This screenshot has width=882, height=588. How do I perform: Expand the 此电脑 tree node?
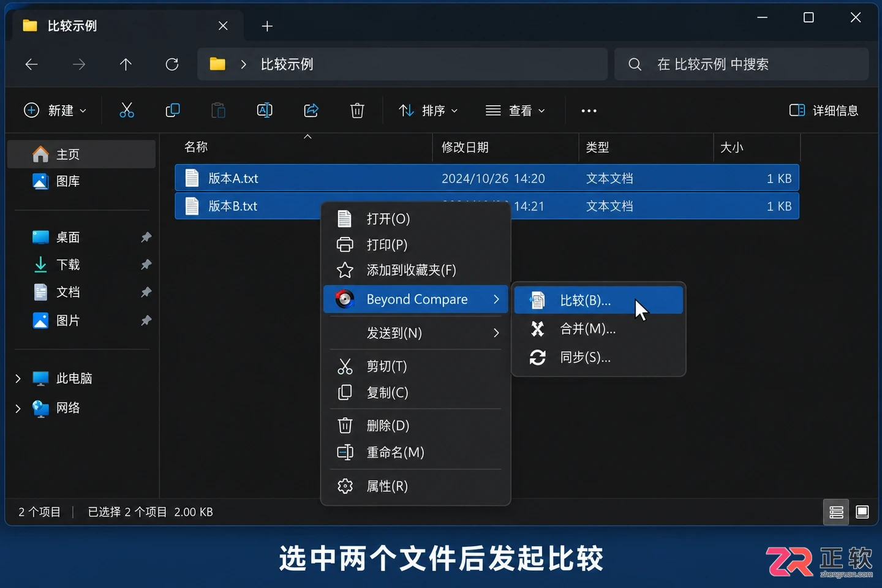(18, 379)
